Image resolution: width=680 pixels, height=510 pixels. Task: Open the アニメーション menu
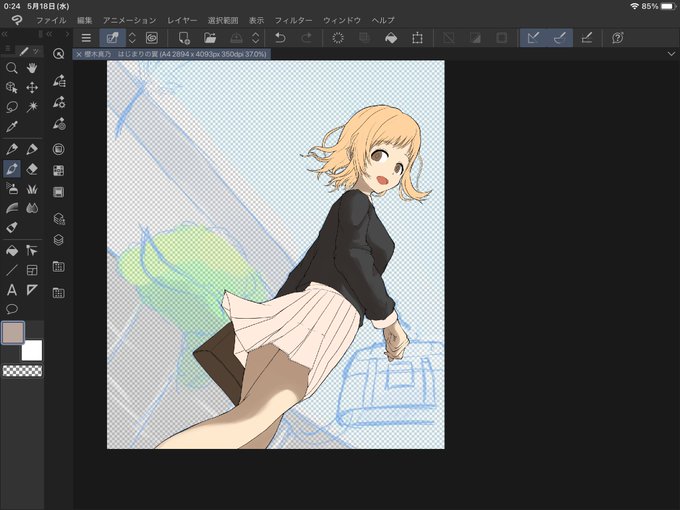130,20
